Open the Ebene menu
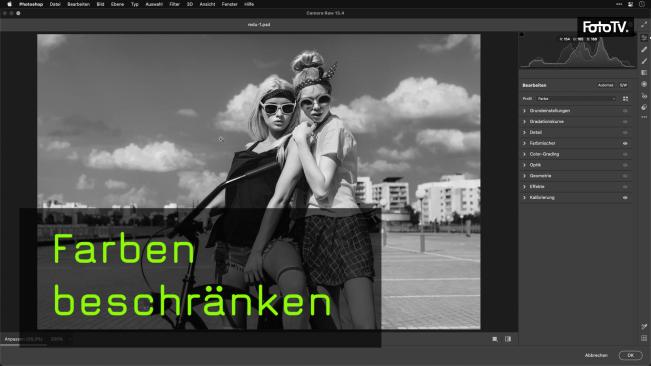 117,4
